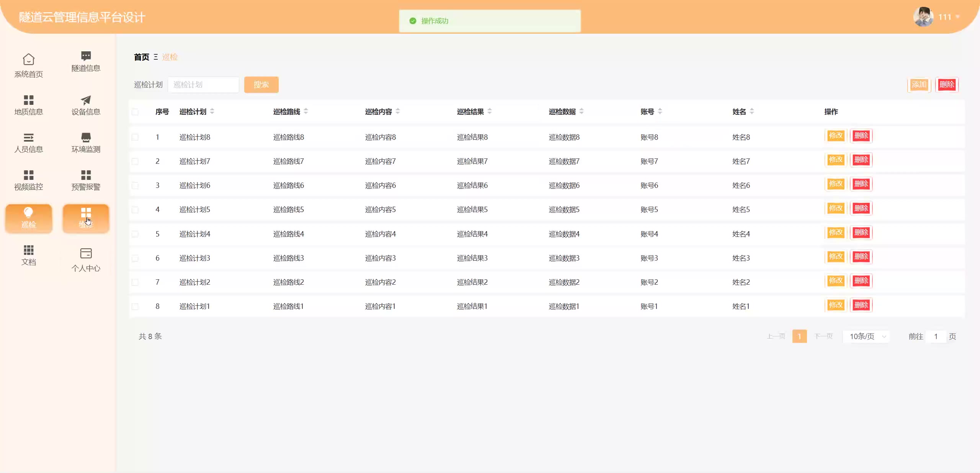Focus the 巡检计划 search input field
Viewport: 980px width, 473px height.
203,85
